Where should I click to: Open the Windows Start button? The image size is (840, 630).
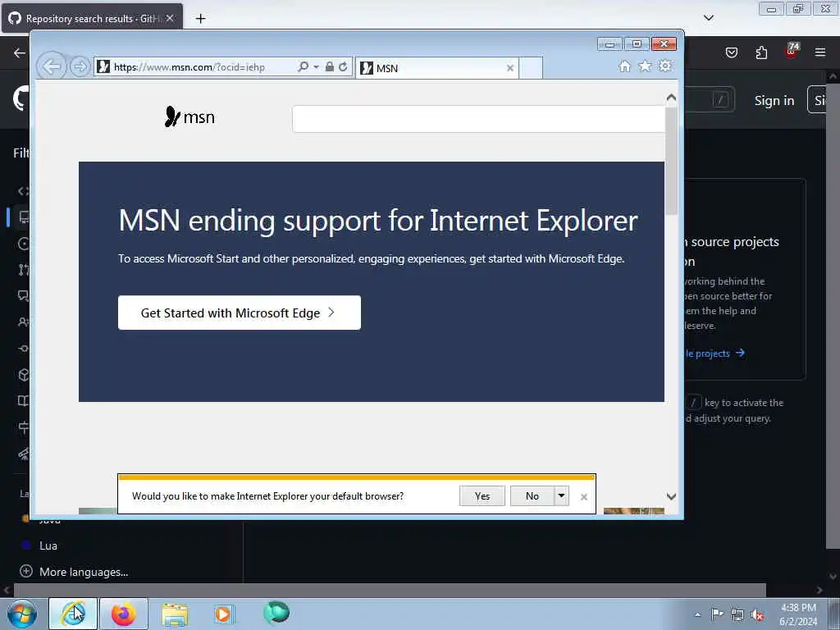tap(22, 614)
